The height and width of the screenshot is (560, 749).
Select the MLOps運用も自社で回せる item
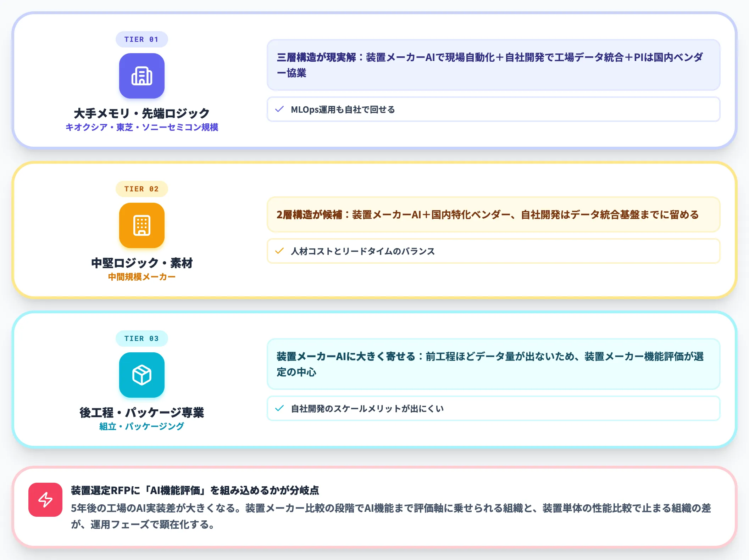pos(493,109)
